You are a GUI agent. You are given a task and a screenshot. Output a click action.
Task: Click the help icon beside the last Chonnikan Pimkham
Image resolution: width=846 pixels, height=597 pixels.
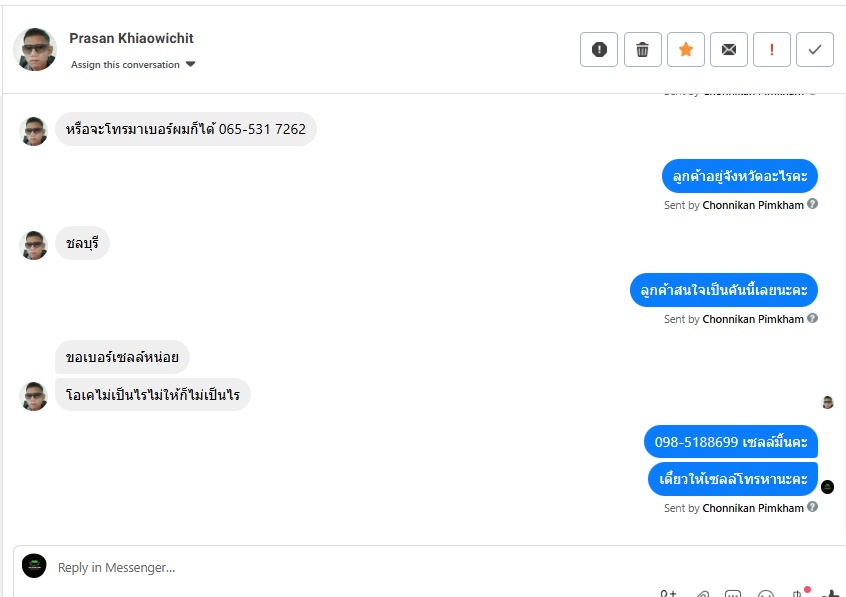tap(813, 507)
